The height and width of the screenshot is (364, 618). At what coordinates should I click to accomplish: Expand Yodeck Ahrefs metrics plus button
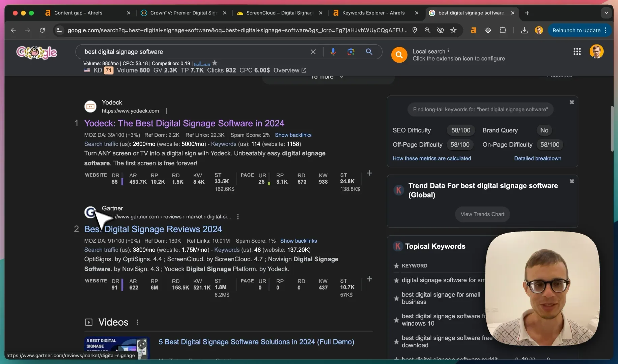pyautogui.click(x=369, y=173)
